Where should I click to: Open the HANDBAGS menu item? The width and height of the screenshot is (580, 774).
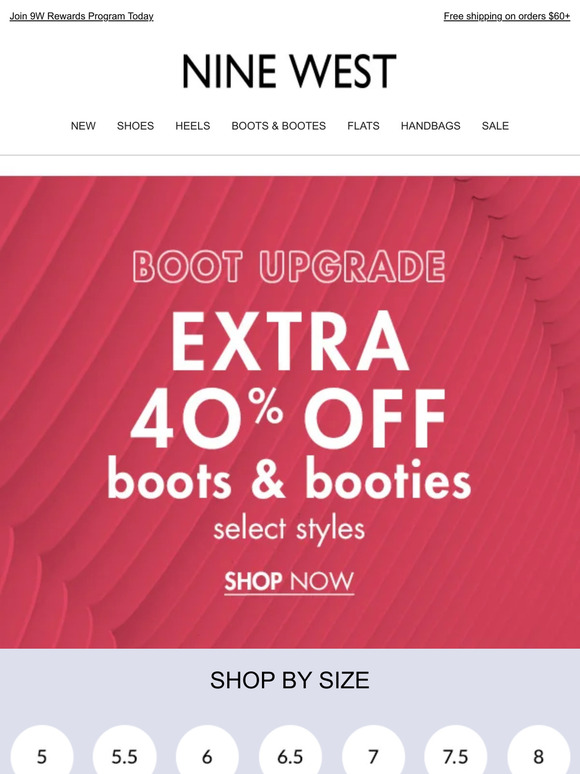[430, 126]
